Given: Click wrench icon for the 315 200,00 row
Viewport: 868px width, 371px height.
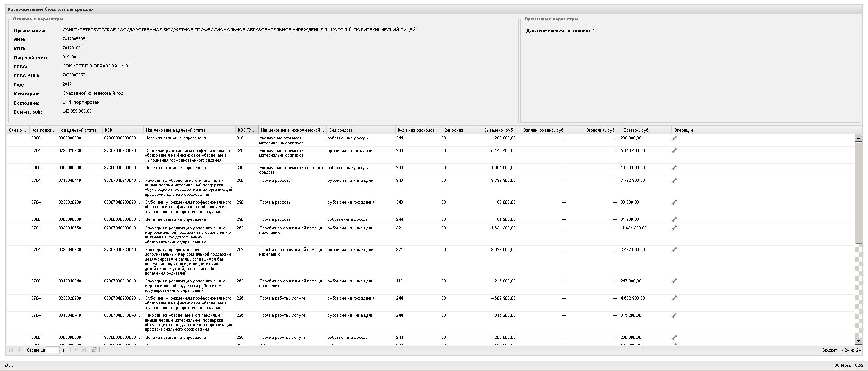Looking at the screenshot, I should click(674, 315).
